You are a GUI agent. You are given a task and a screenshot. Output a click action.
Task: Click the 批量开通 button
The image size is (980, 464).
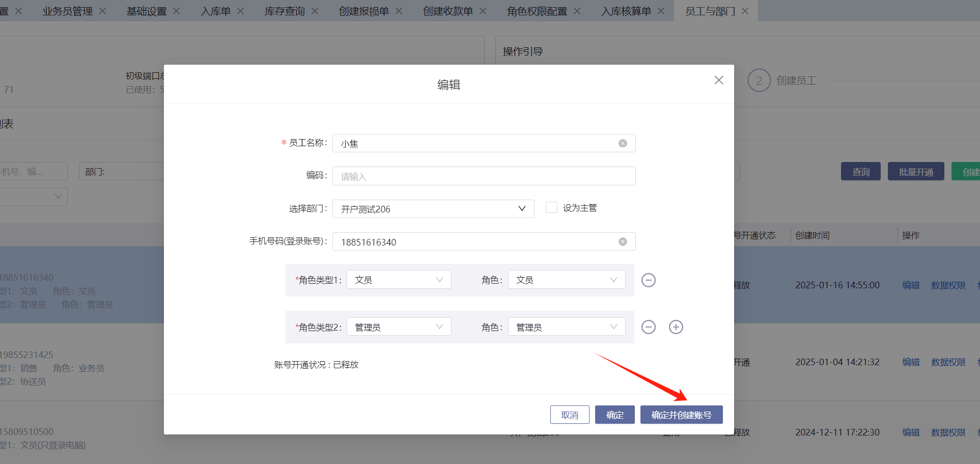point(915,172)
